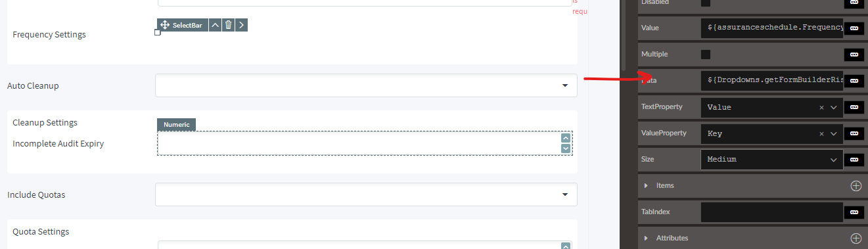
Task: Expand the Items section
Action: coord(647,186)
